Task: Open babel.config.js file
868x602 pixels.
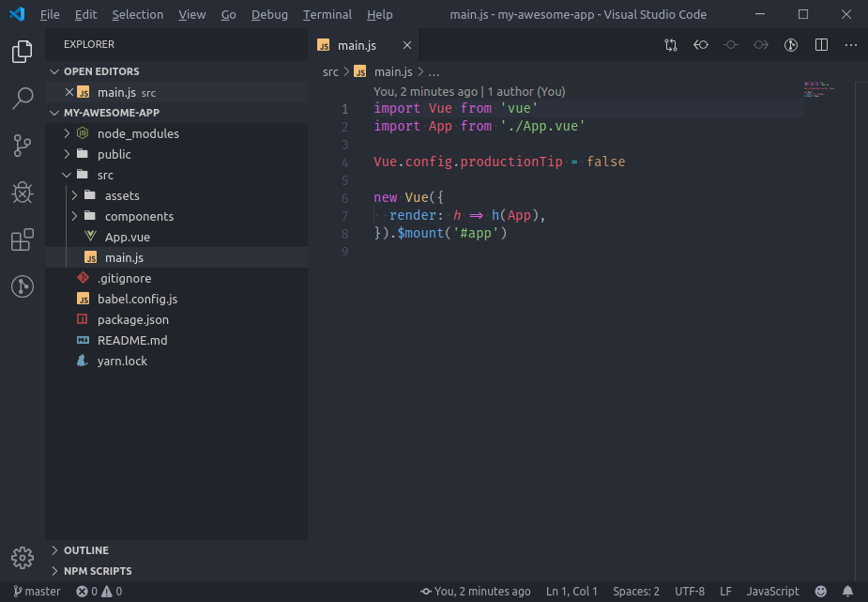Action: pos(176,299)
